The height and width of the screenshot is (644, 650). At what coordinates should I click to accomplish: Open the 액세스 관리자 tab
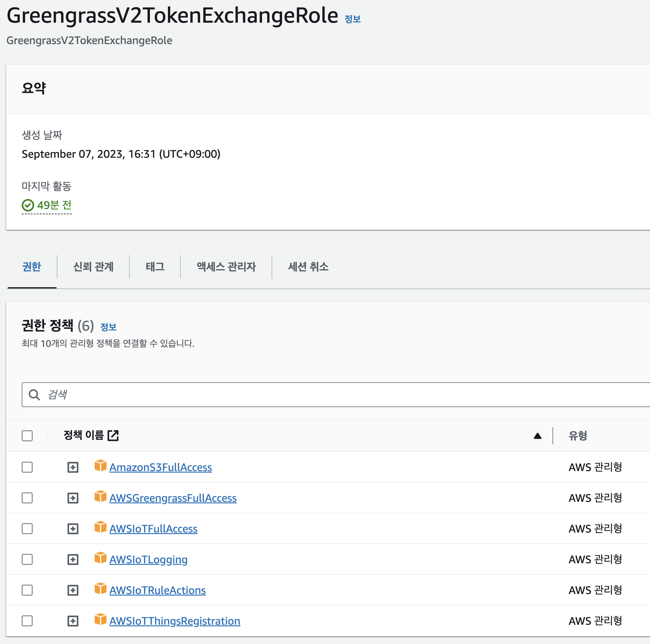pos(226,267)
